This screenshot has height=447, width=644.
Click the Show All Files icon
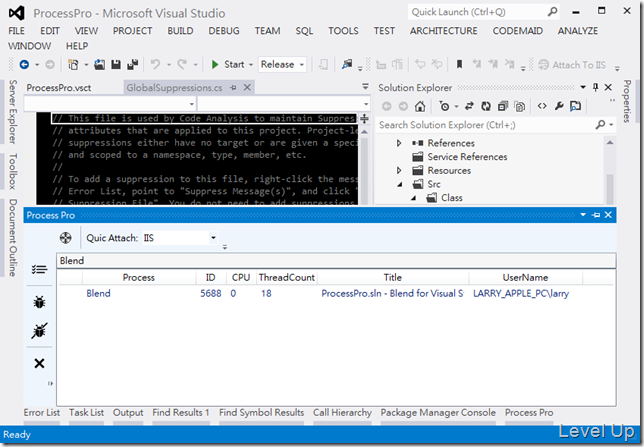pos(520,106)
